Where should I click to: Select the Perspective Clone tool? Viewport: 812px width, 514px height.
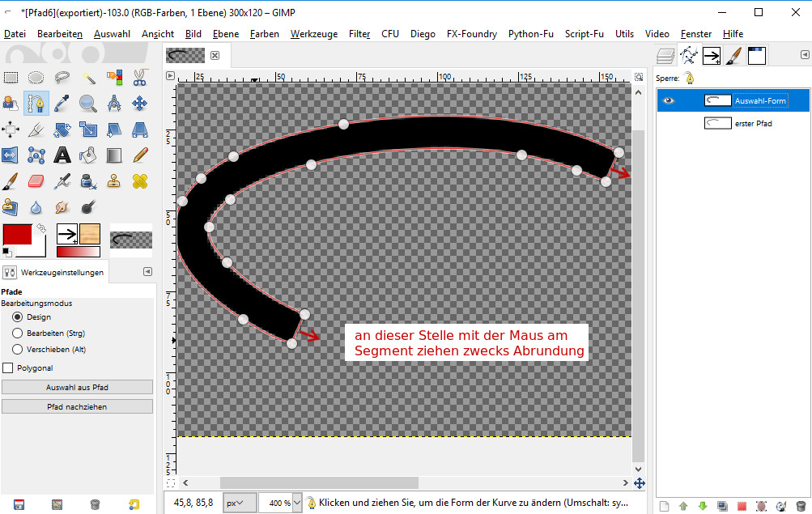tap(11, 207)
